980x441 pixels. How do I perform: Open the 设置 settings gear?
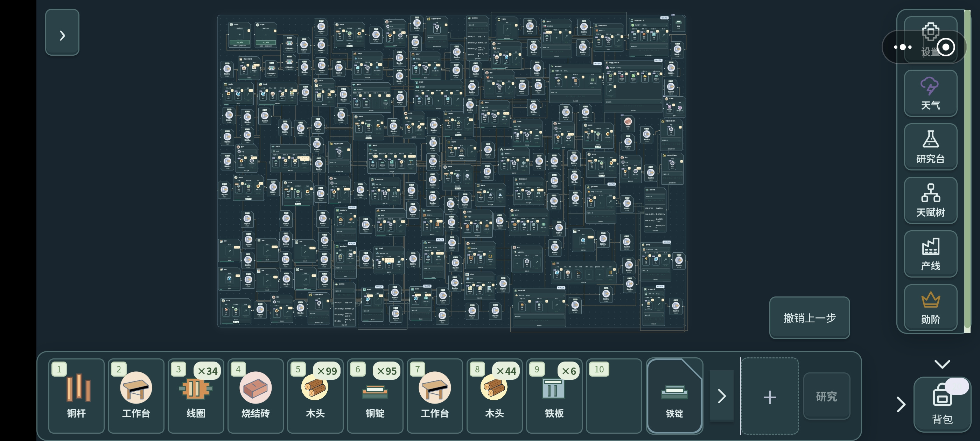click(x=930, y=40)
